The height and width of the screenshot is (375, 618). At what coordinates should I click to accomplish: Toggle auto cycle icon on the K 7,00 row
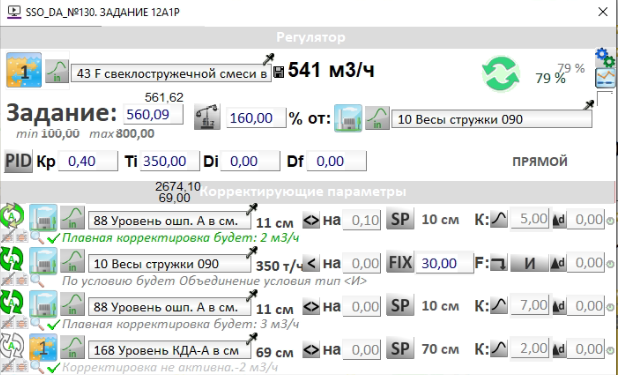(x=12, y=302)
